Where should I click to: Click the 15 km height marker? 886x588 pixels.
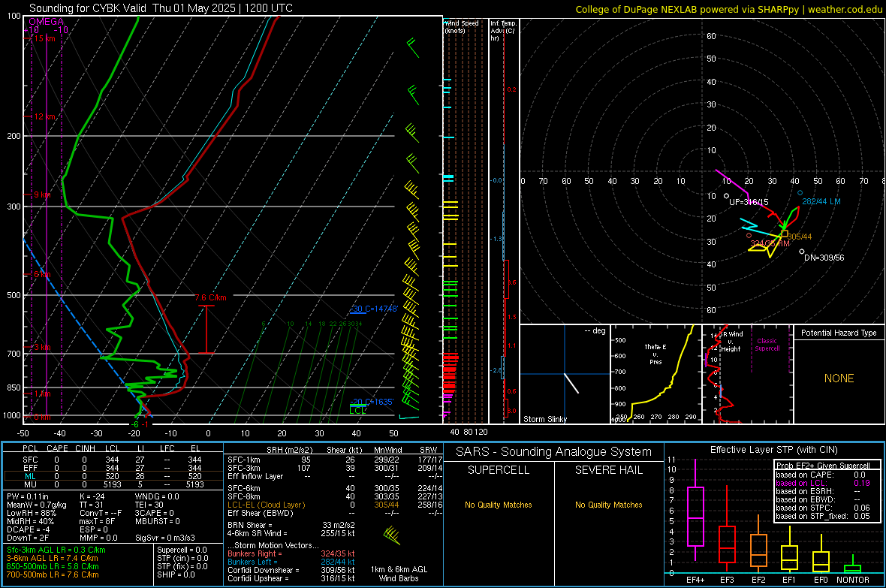coord(44,38)
